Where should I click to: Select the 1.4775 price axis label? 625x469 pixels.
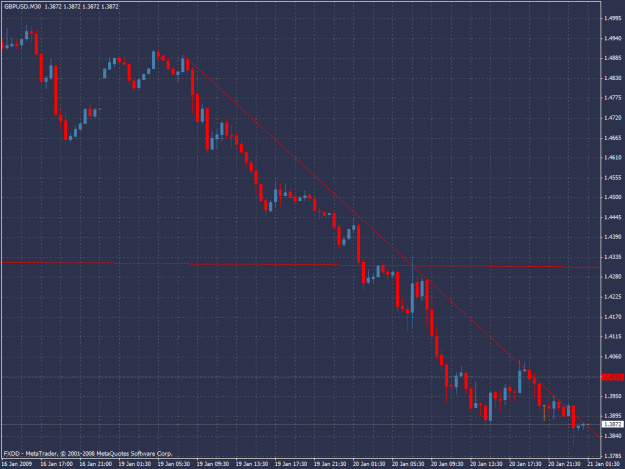[613, 98]
